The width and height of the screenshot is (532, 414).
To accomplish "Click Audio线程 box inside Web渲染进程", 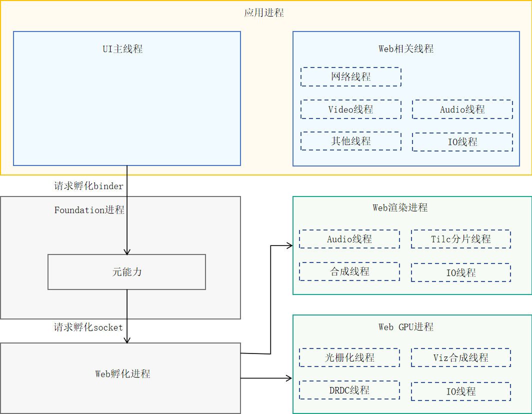I will click(x=349, y=239).
